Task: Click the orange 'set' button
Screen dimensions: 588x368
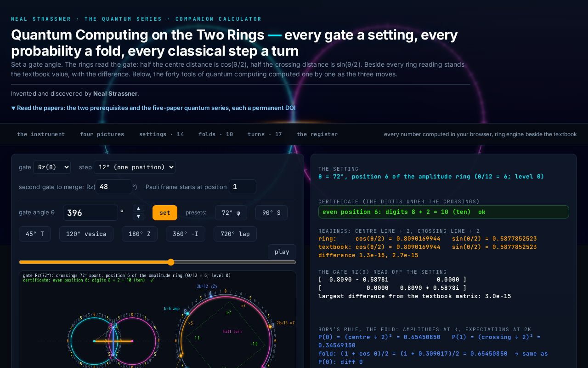Action: click(165, 213)
